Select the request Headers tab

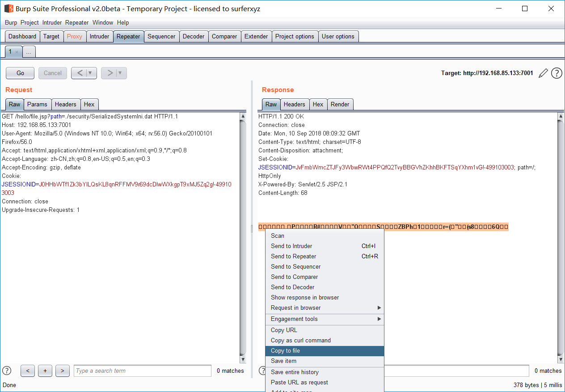[x=66, y=104]
